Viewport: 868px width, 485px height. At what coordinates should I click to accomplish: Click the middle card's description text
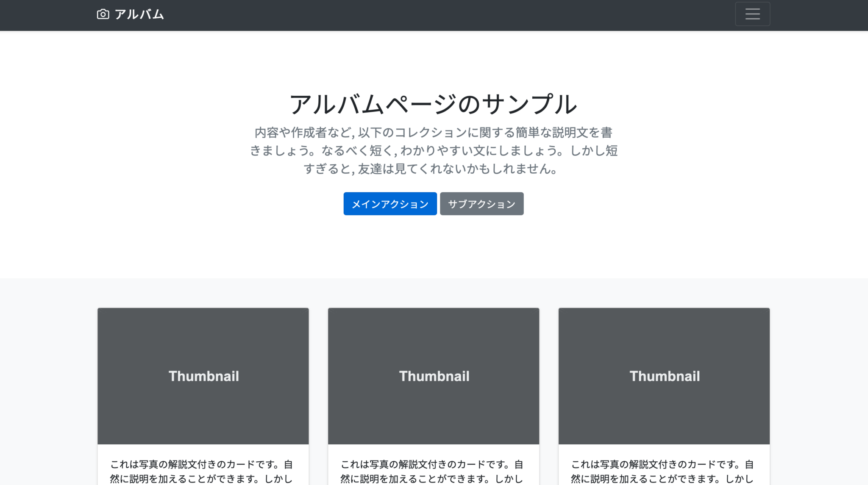coord(432,471)
